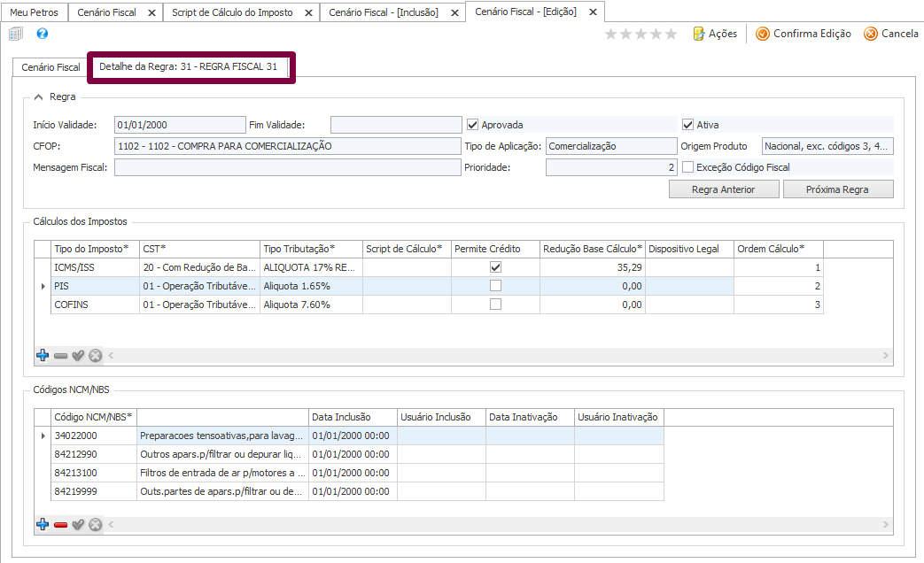
Task: Add new row in Cálculos dos Impostos grid
Action: click(x=43, y=355)
